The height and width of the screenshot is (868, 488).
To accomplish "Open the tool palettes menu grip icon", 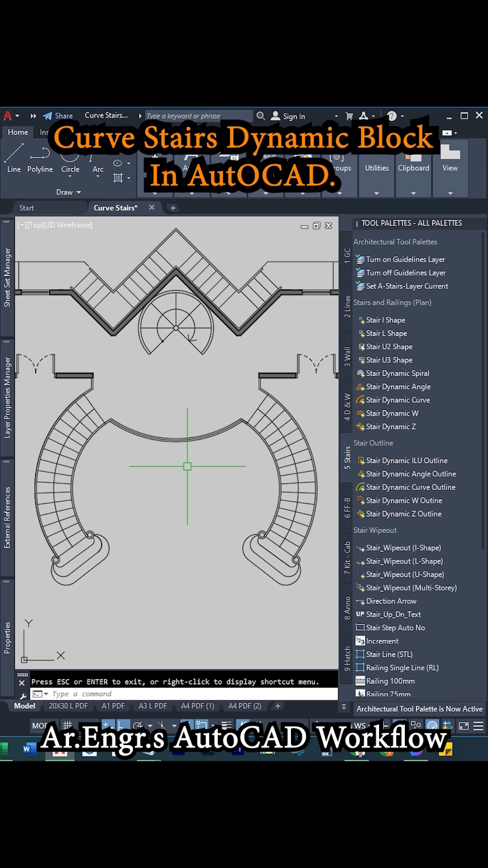I will (x=357, y=223).
